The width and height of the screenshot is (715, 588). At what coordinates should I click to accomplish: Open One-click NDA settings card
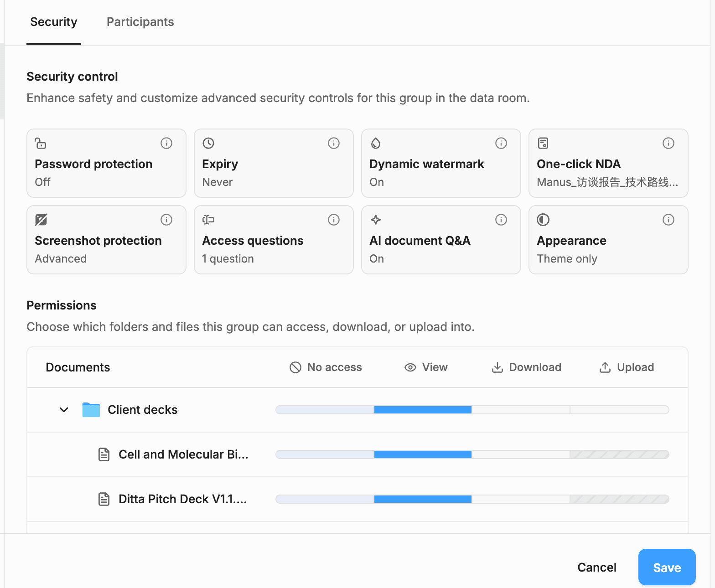click(608, 163)
